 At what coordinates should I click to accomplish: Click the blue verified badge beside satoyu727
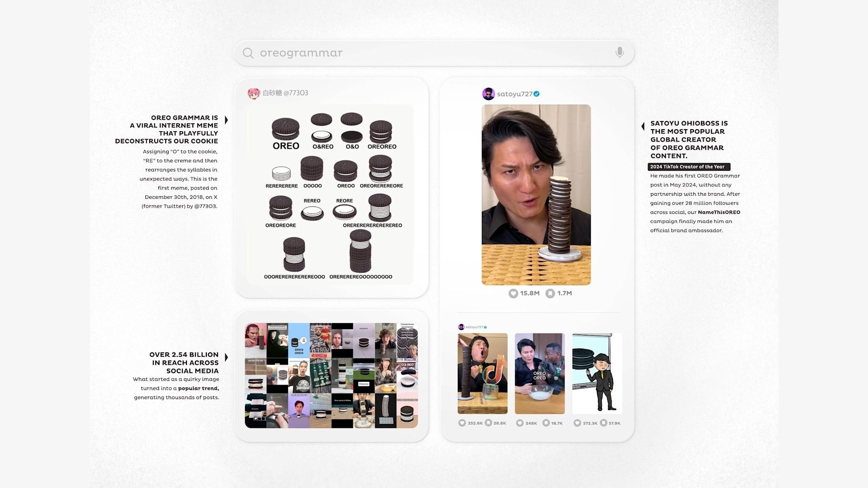click(x=537, y=94)
